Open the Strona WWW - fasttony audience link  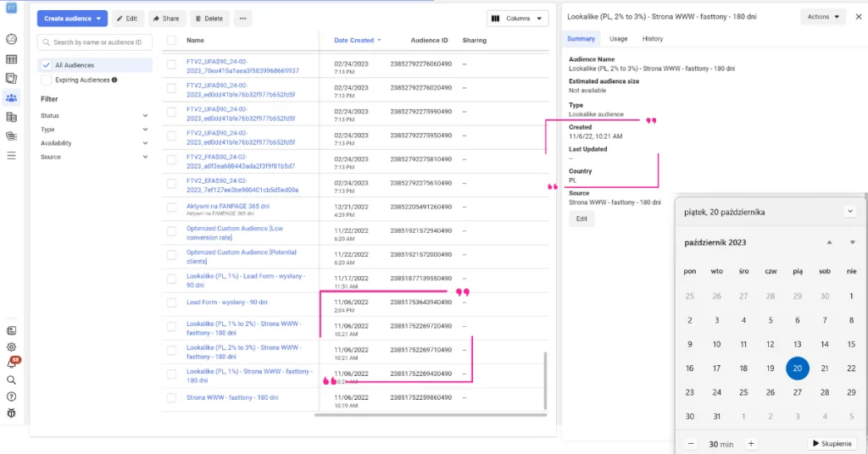[x=232, y=397]
